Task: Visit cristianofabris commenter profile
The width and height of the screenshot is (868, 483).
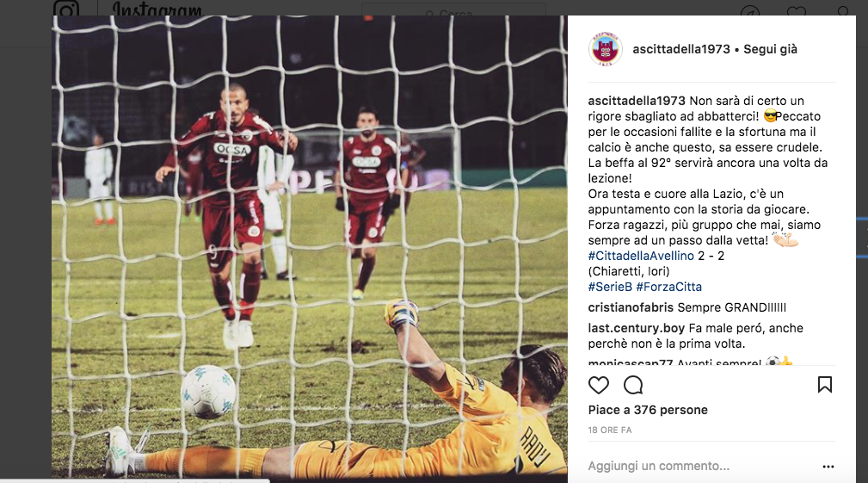Action: point(631,307)
